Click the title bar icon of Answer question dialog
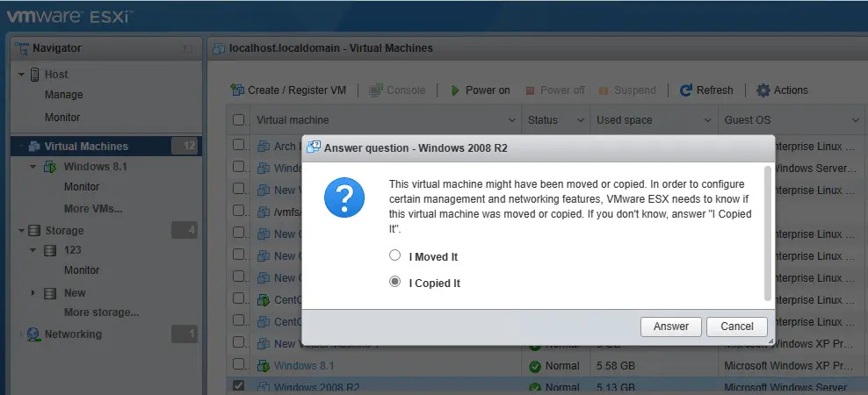868x395 pixels. 314,147
